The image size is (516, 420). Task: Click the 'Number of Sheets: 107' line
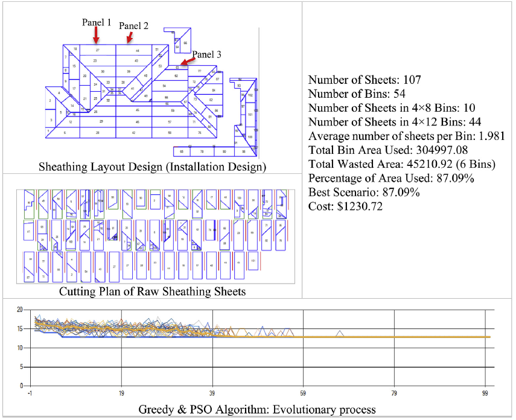click(365, 80)
